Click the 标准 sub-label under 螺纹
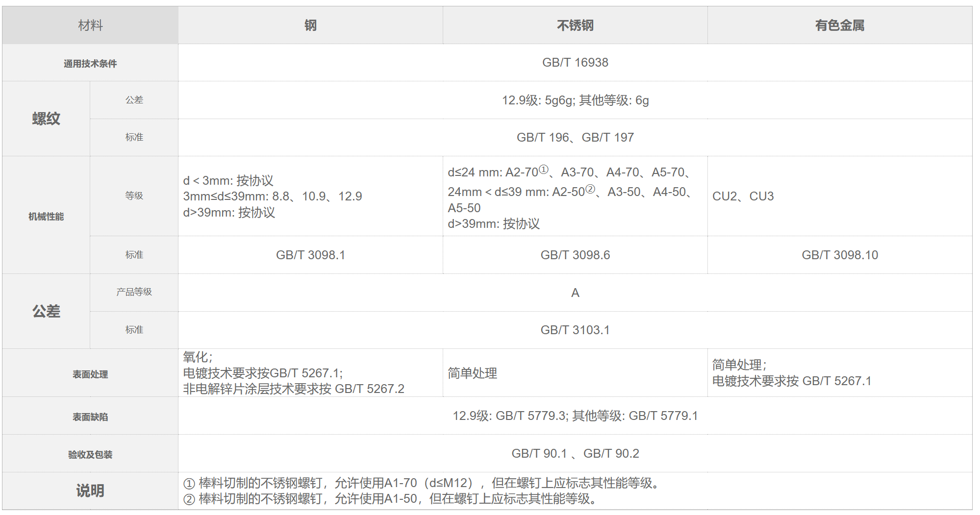 pyautogui.click(x=134, y=137)
